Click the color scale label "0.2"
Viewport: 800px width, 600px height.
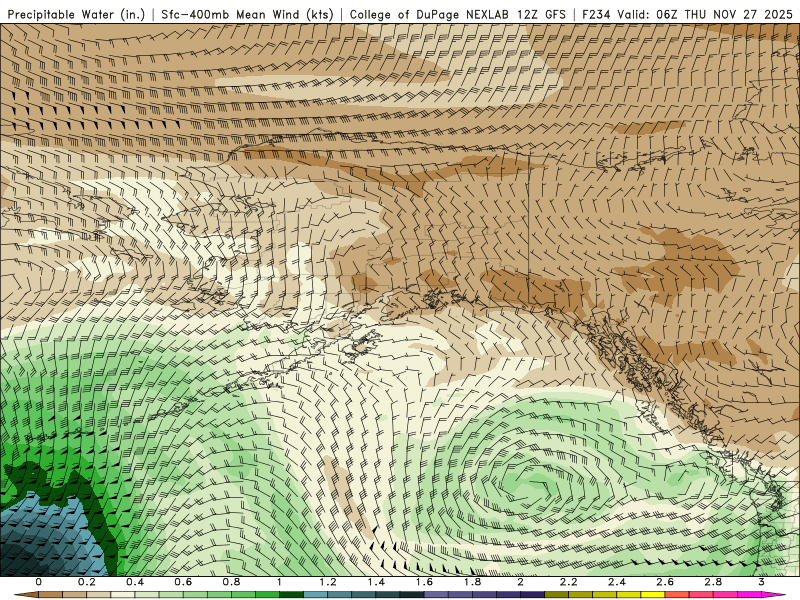point(87,582)
